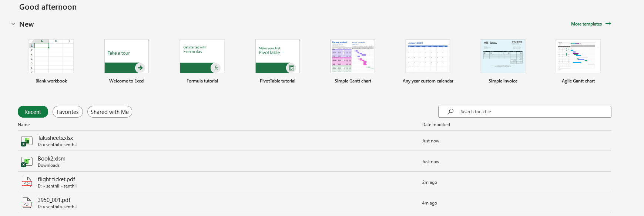Click the PDF icon for flight ticket.pdf
644x216 pixels.
[27, 182]
